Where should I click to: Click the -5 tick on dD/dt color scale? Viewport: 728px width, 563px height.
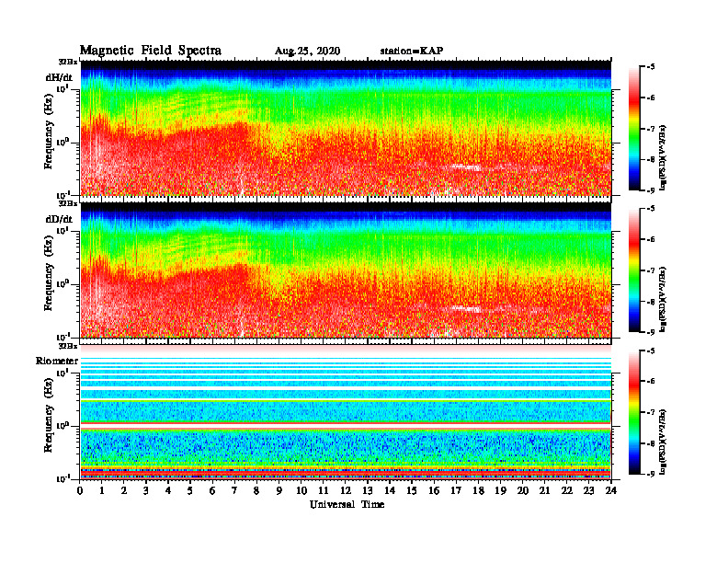(649, 209)
